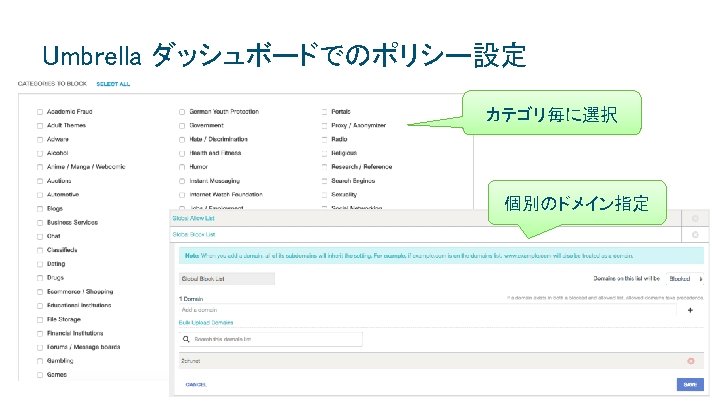Enable the Adult Themes checkbox
Image resolution: width=720 pixels, height=405 pixels.
click(40, 126)
